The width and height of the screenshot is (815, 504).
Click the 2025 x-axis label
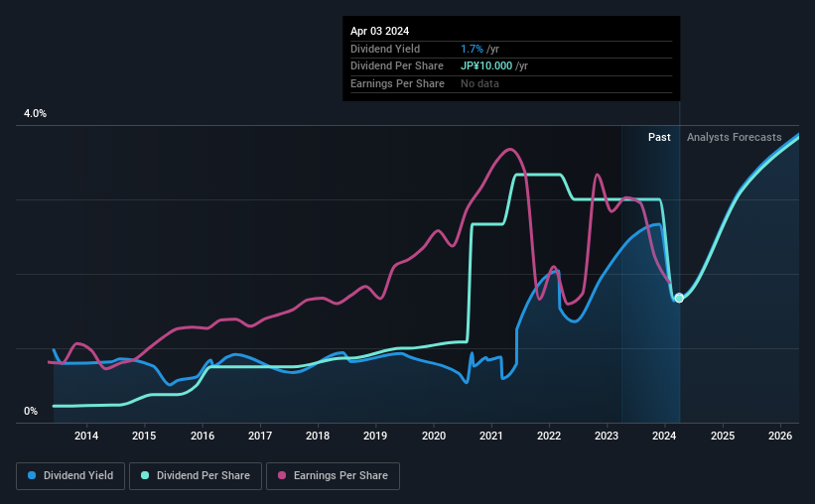tap(723, 436)
